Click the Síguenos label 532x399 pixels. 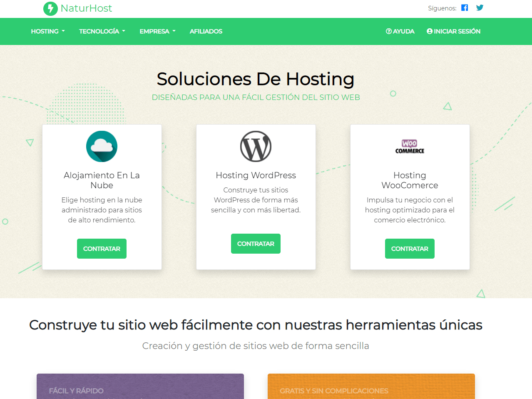click(x=442, y=8)
